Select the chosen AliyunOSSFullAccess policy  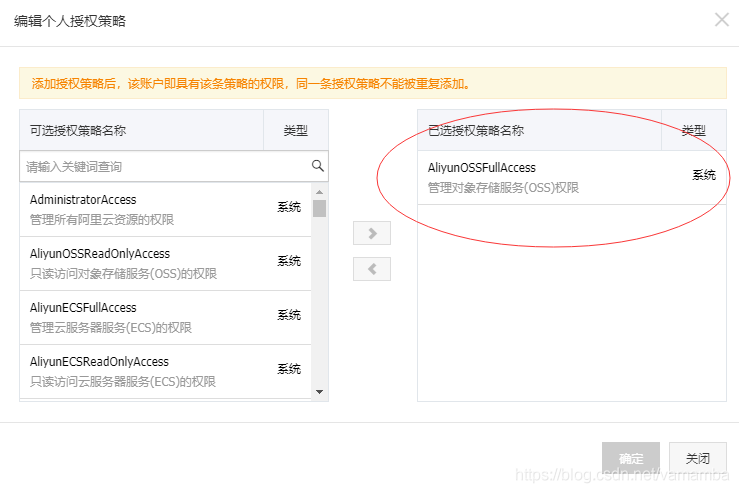click(x=572, y=177)
